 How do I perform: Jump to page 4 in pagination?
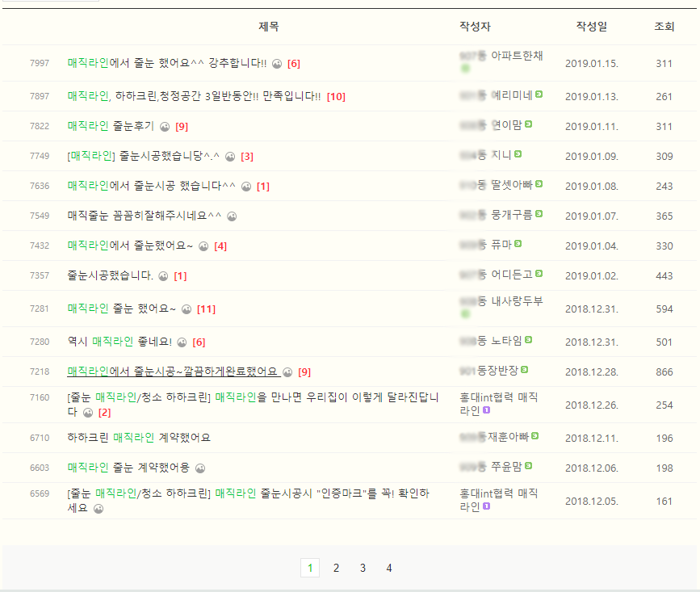coord(388,568)
